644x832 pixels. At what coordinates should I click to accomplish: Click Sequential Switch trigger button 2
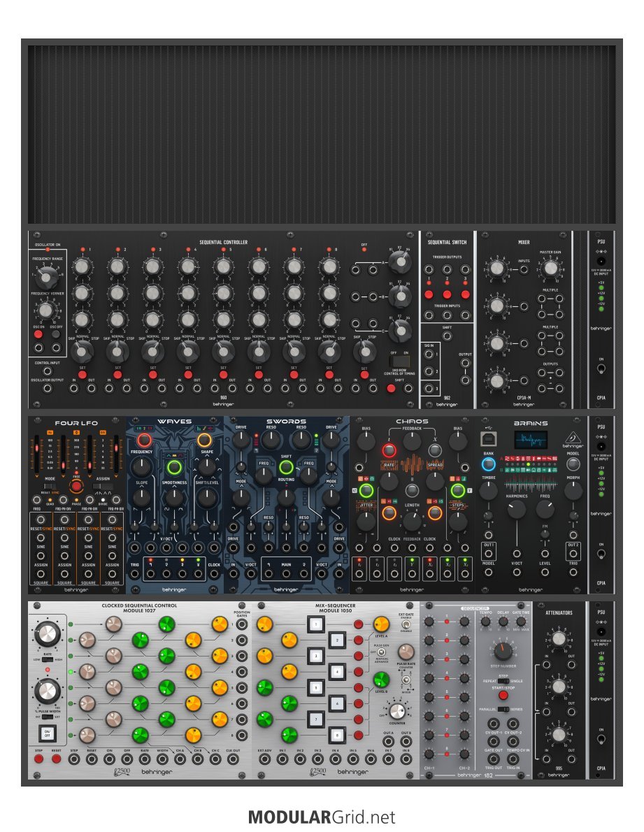pyautogui.click(x=447, y=294)
